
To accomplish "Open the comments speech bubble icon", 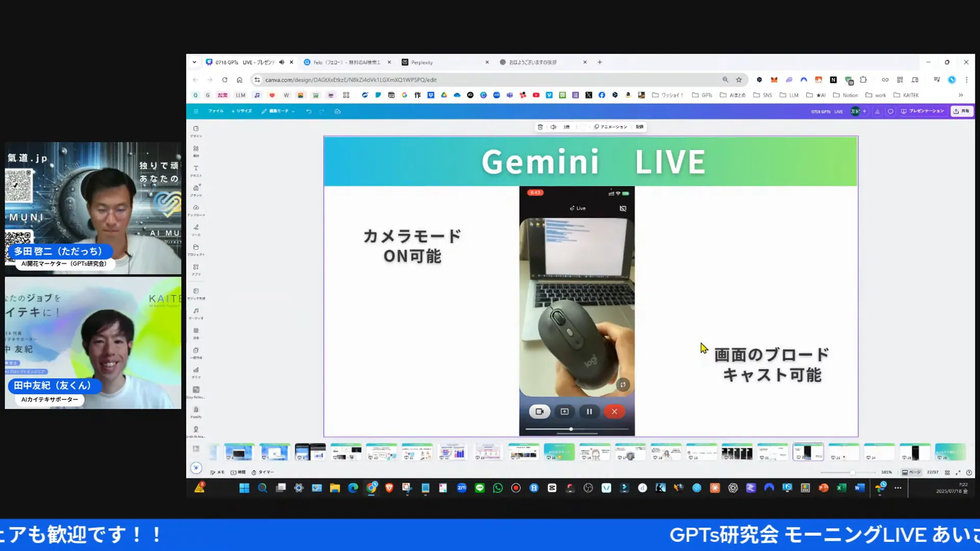I will (x=891, y=111).
